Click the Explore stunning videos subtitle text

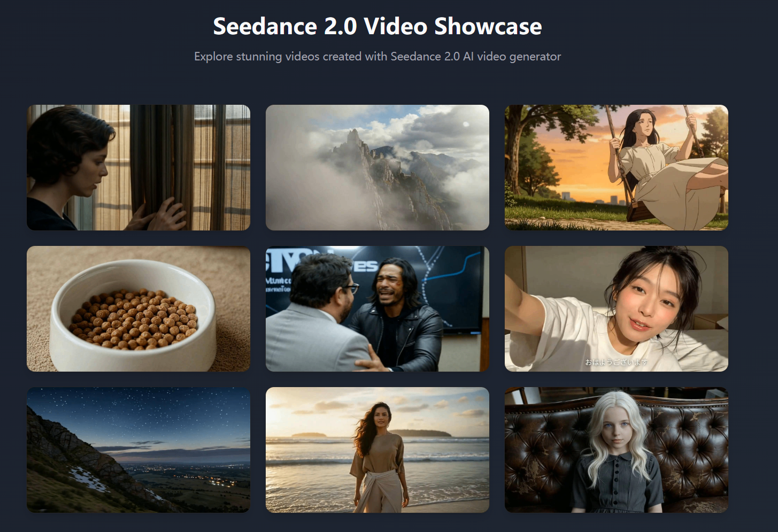378,57
